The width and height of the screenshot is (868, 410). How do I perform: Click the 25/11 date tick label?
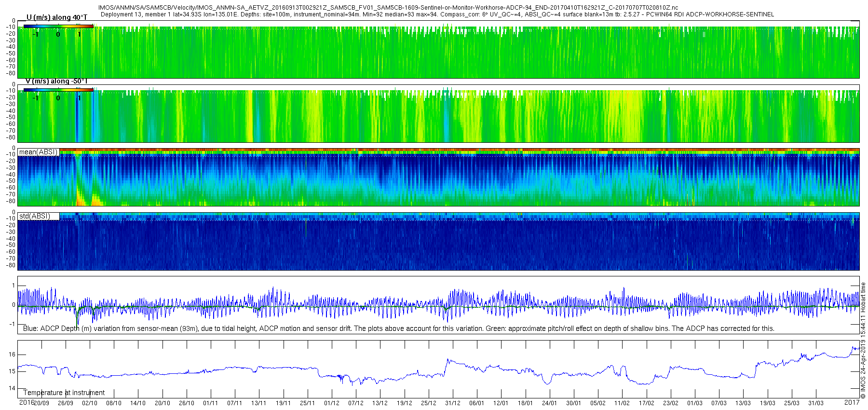pyautogui.click(x=307, y=403)
